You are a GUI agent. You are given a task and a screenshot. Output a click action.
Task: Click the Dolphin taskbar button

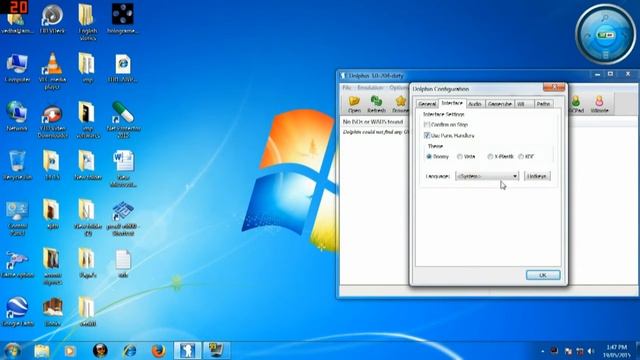point(187,351)
